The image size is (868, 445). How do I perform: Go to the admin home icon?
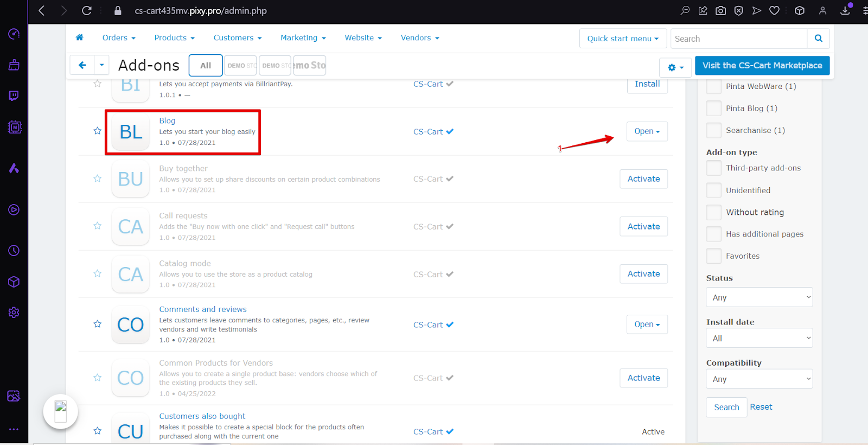(80, 37)
